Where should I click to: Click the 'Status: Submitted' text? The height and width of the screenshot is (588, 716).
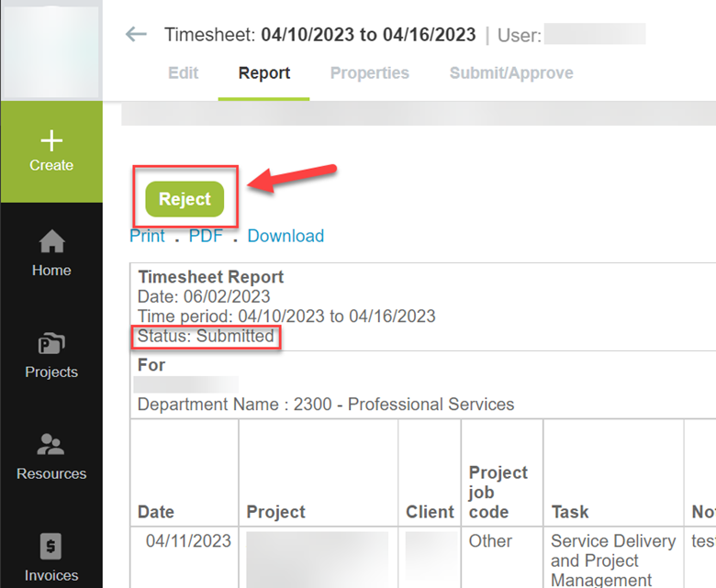point(206,336)
